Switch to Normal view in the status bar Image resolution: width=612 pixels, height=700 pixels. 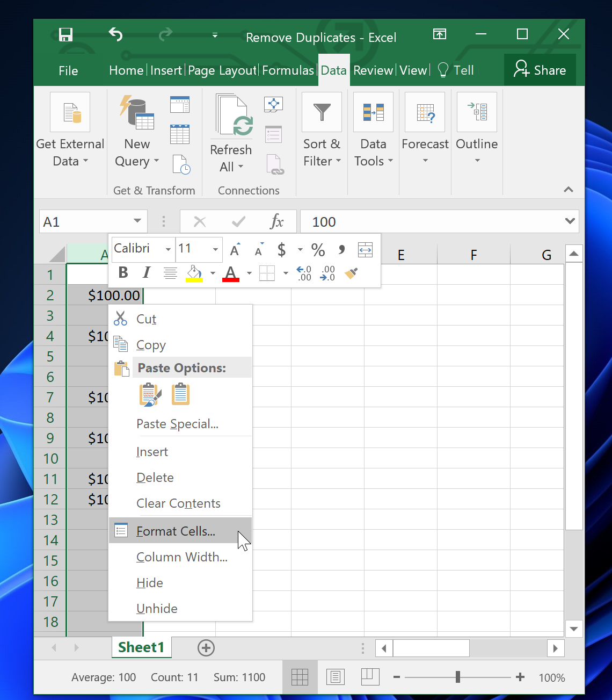(300, 677)
